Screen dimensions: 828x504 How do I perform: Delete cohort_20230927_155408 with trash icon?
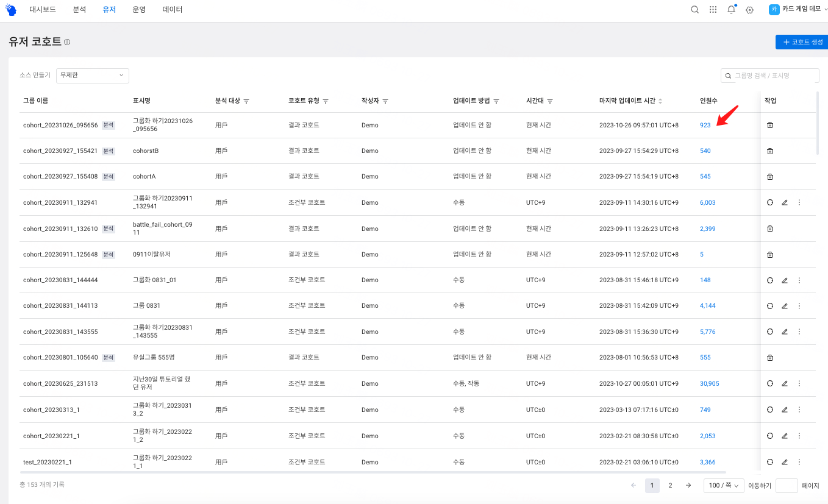click(769, 177)
